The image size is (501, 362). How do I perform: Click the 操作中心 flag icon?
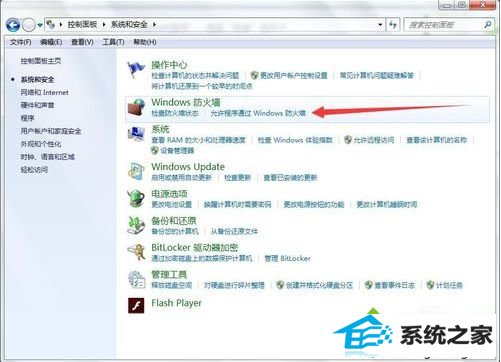[x=136, y=70]
